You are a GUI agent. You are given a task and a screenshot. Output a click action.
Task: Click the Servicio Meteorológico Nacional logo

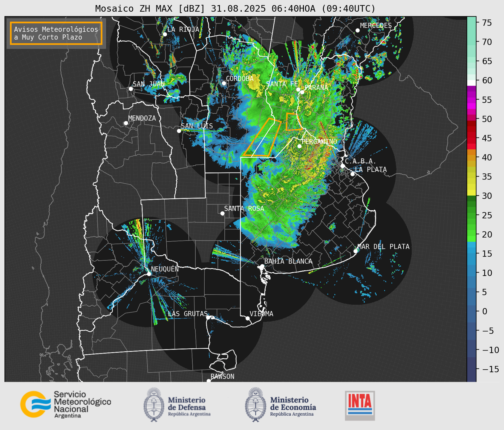66,404
